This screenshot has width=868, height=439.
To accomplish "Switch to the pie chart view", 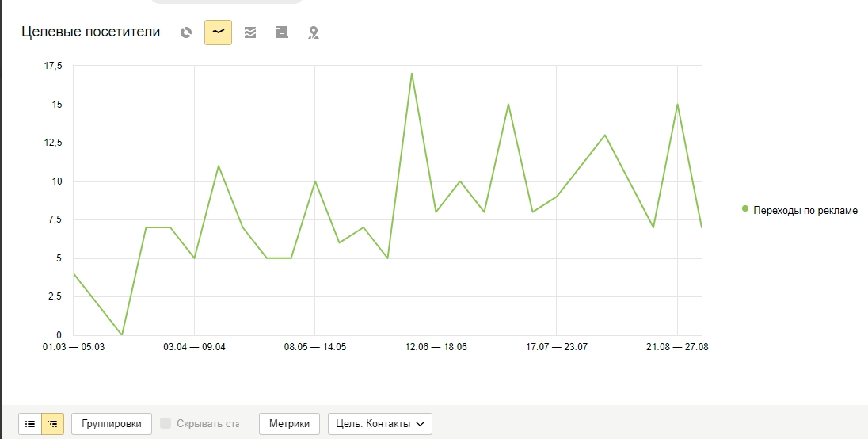I will coord(186,32).
